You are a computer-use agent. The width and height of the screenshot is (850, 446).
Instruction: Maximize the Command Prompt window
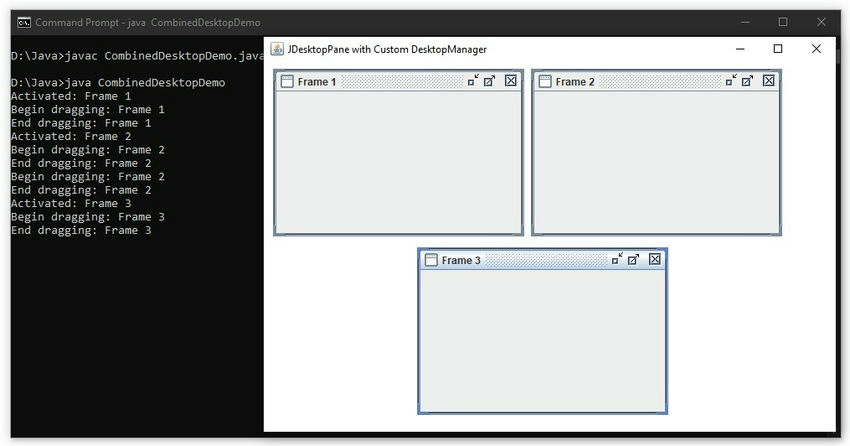tap(783, 22)
